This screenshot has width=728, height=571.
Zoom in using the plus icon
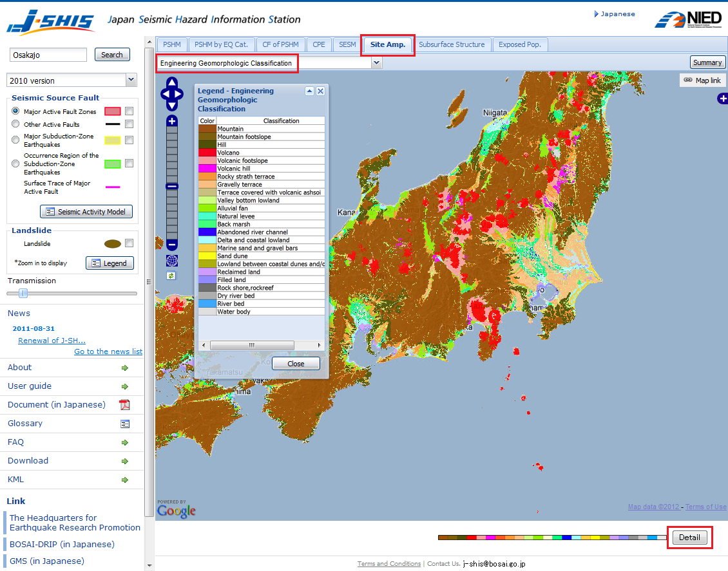click(171, 120)
